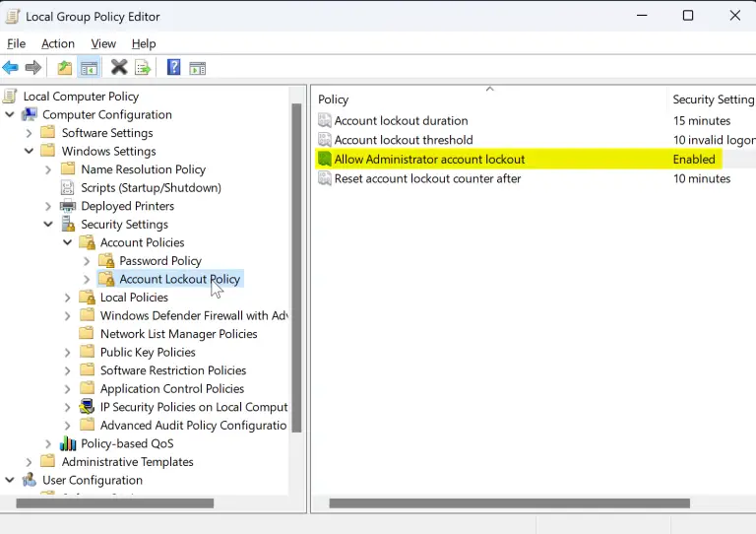756x534 pixels.
Task: Select Network List Manager Policies
Action: pyautogui.click(x=178, y=334)
